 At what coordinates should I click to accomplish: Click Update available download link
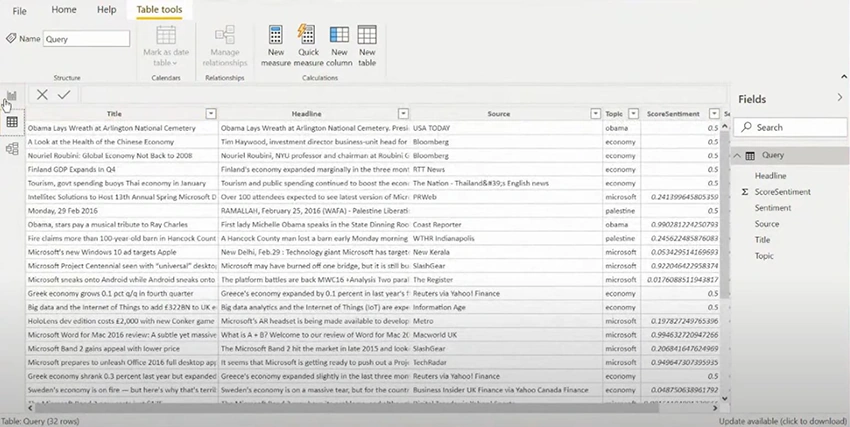(783, 421)
